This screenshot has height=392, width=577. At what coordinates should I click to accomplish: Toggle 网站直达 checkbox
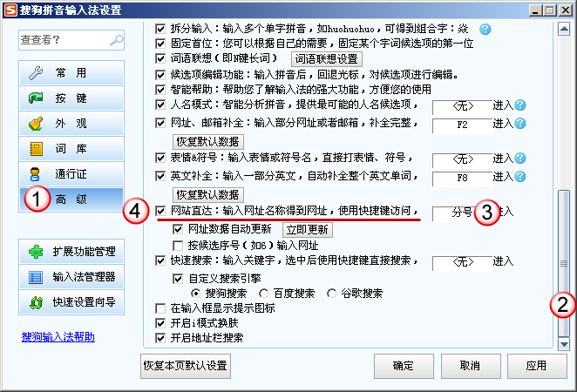pos(160,211)
